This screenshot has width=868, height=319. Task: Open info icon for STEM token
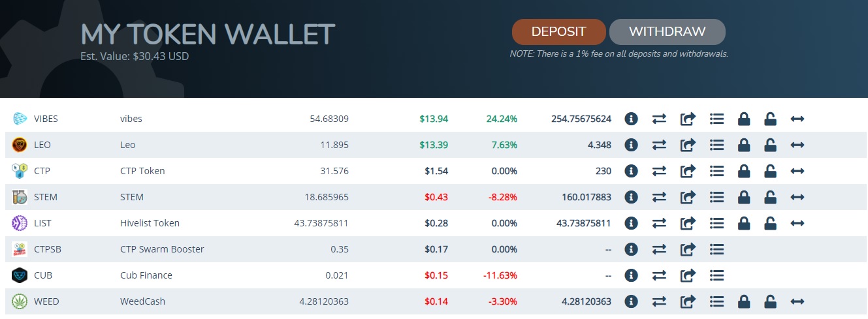[631, 197]
